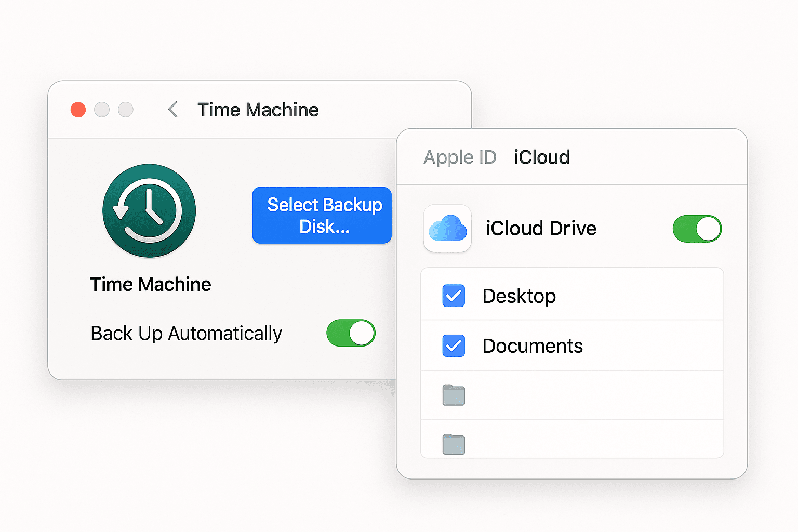Image resolution: width=798 pixels, height=532 pixels.
Task: Click the Time Machine label under icon
Action: 151,284
